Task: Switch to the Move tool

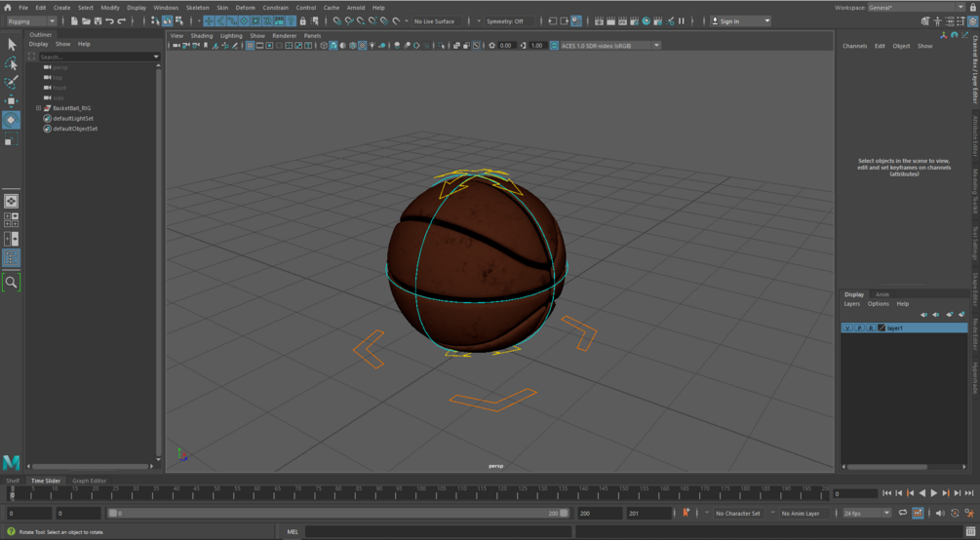Action: click(12, 101)
